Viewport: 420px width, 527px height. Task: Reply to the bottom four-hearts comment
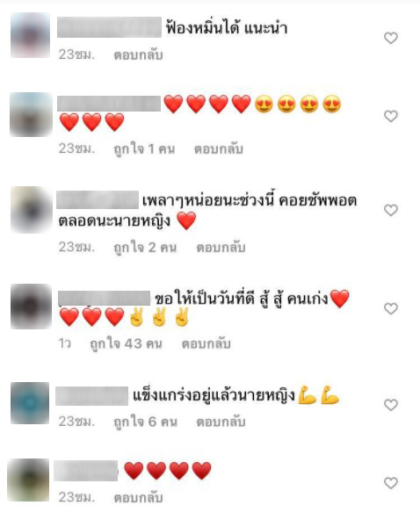point(138,498)
